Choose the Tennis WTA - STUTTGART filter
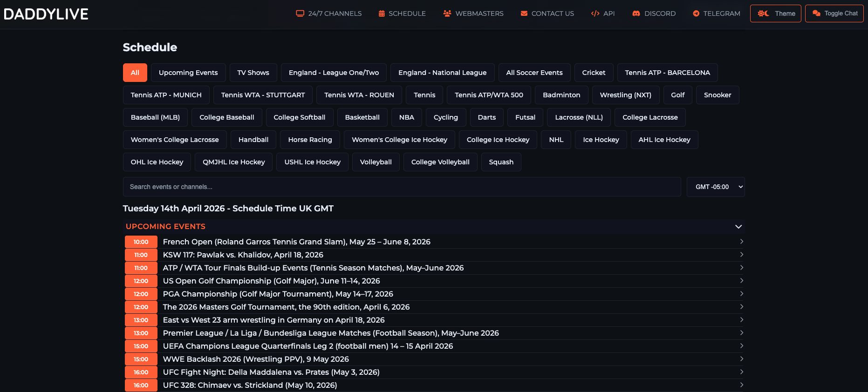 pyautogui.click(x=263, y=95)
